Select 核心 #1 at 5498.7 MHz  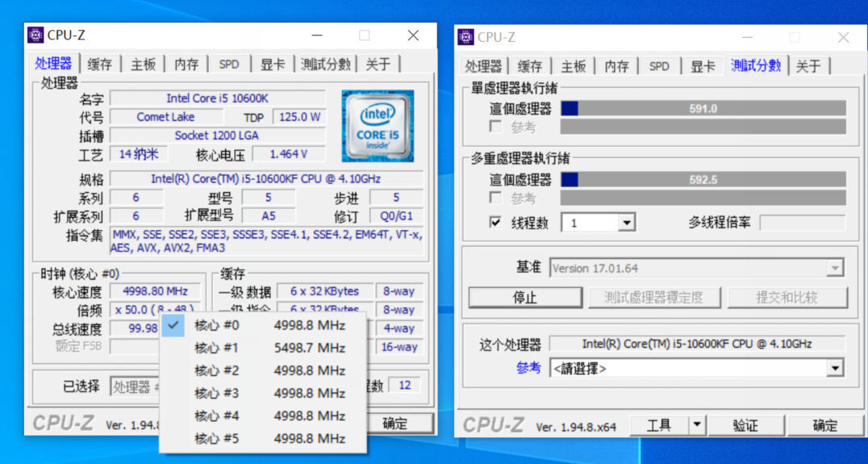[x=262, y=349]
